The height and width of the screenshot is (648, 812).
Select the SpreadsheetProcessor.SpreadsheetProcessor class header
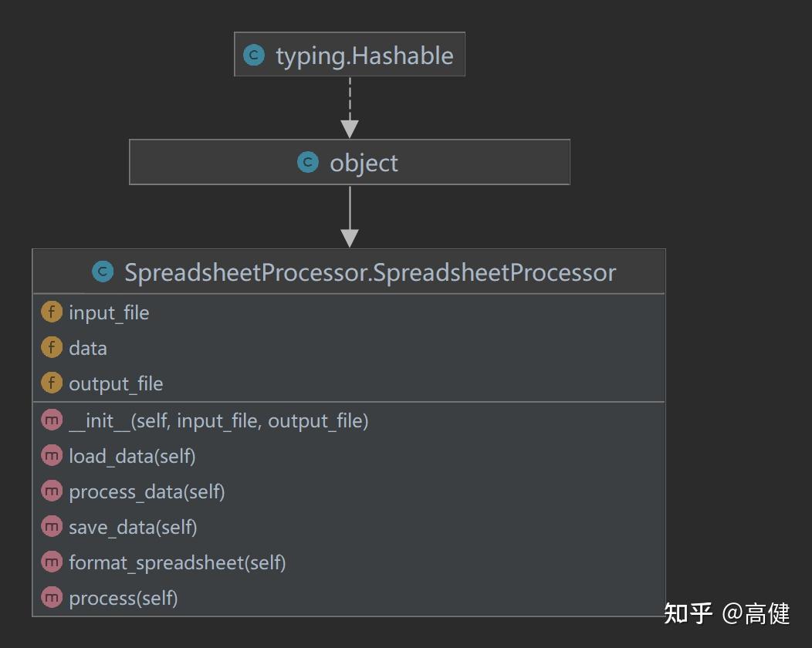click(x=370, y=272)
